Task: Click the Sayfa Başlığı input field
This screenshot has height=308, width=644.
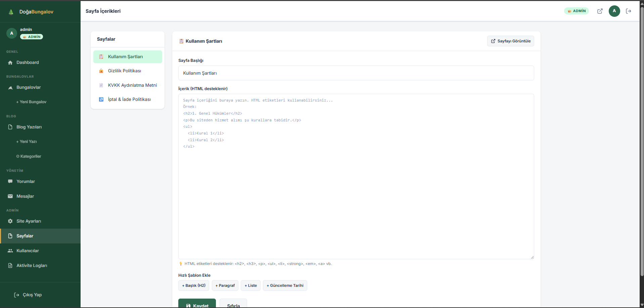Action: coord(356,73)
